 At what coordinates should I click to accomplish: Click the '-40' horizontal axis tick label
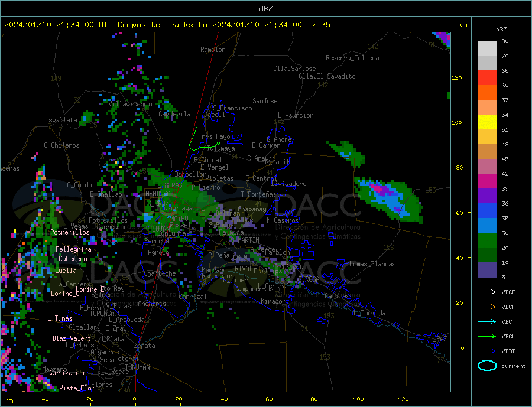[43, 399]
